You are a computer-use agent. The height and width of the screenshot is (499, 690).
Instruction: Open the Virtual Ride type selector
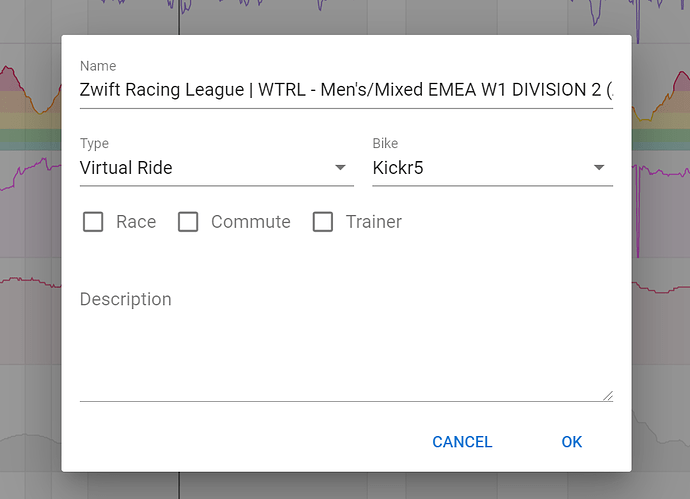pyautogui.click(x=217, y=168)
